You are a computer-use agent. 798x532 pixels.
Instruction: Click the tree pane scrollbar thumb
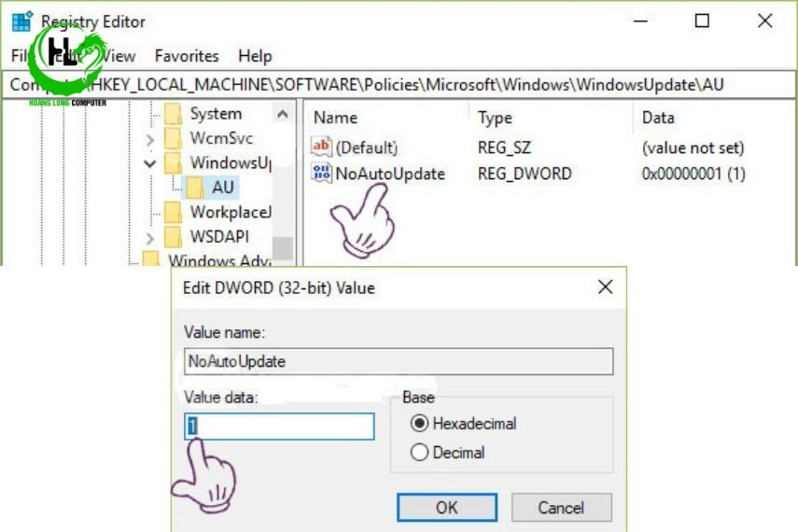point(283,248)
